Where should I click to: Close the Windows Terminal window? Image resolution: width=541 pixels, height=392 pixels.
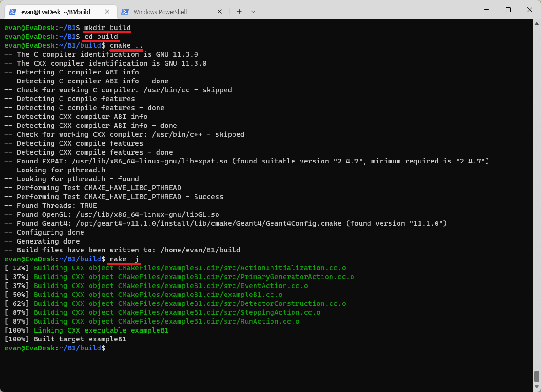tap(530, 10)
